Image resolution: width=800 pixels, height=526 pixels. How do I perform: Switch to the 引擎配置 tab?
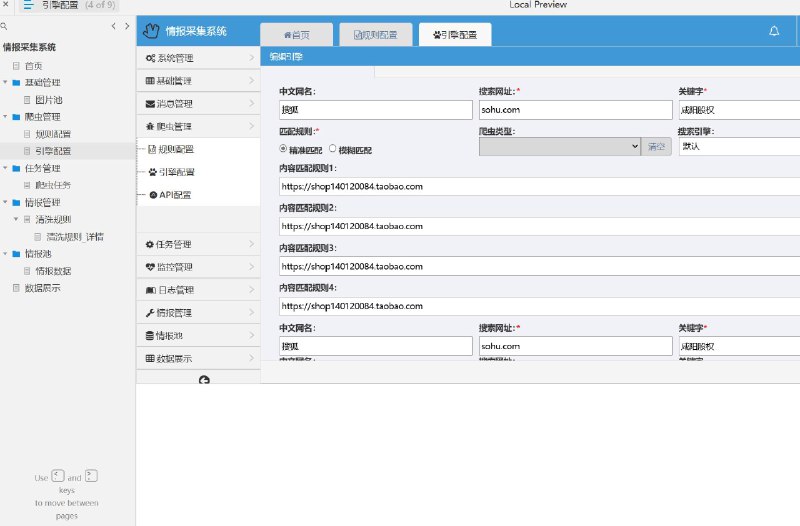tap(455, 35)
